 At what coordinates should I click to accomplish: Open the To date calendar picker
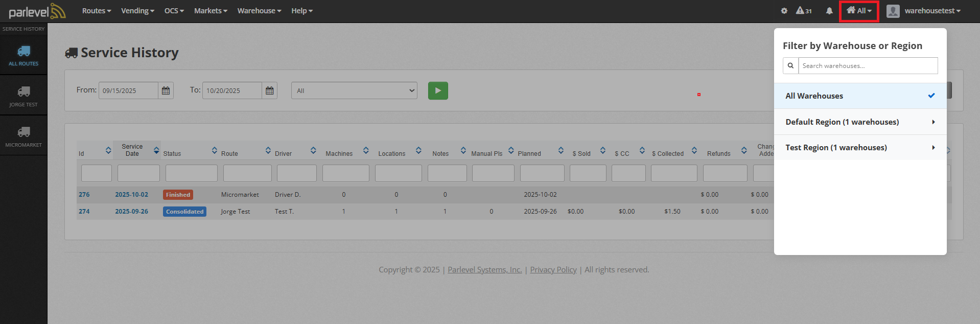point(269,90)
